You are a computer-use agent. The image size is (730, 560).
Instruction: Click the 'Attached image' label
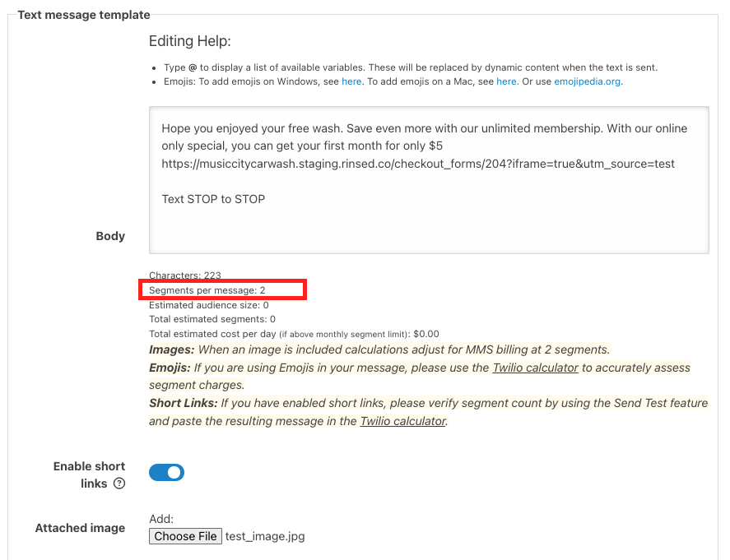[x=80, y=528]
